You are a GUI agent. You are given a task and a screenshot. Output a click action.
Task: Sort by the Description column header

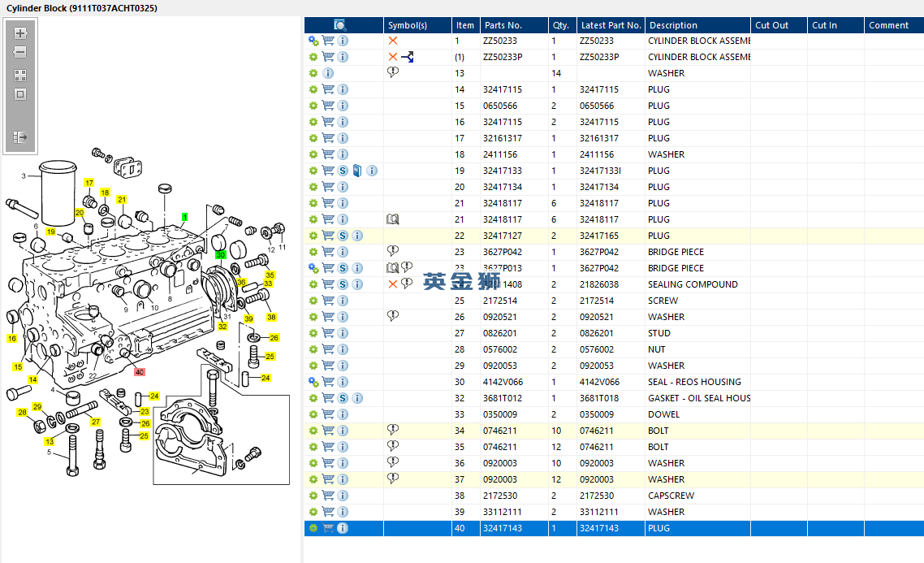[x=697, y=24]
